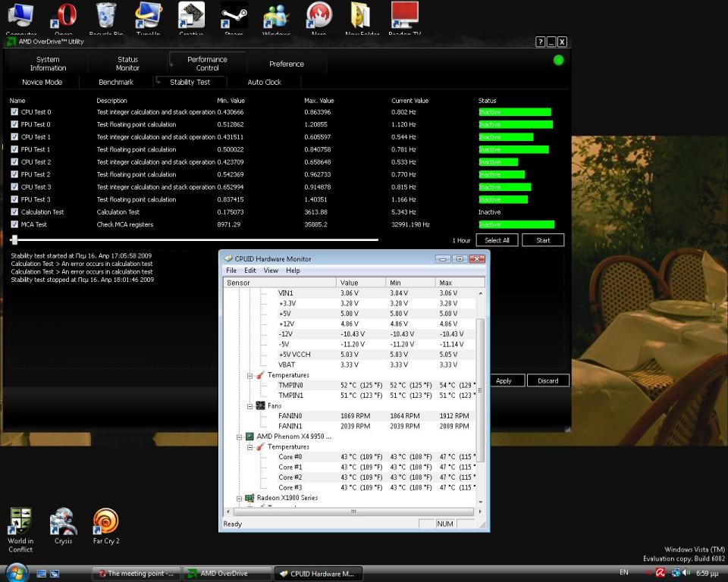Open the Computer desktop icon

tap(21, 17)
